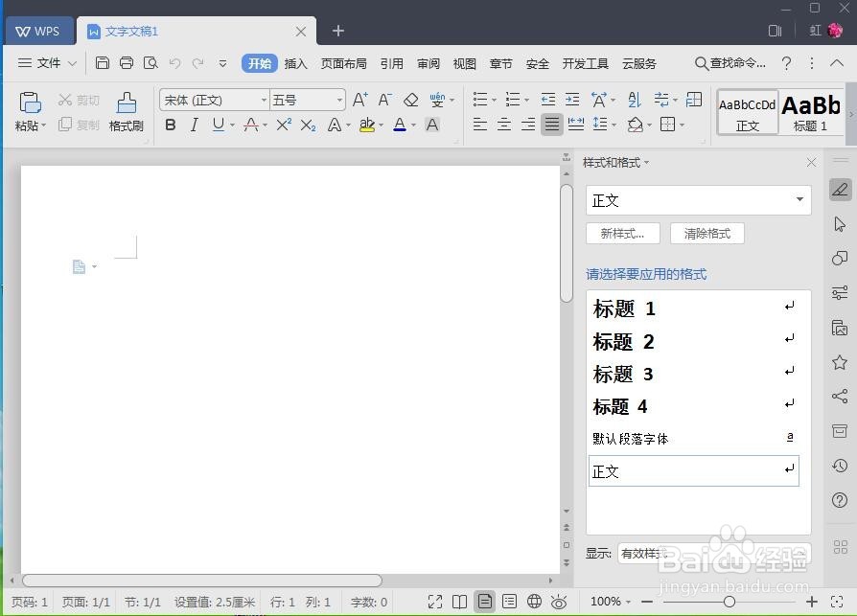Decrease font size with A- icon
This screenshot has width=857, height=616.
pos(384,100)
